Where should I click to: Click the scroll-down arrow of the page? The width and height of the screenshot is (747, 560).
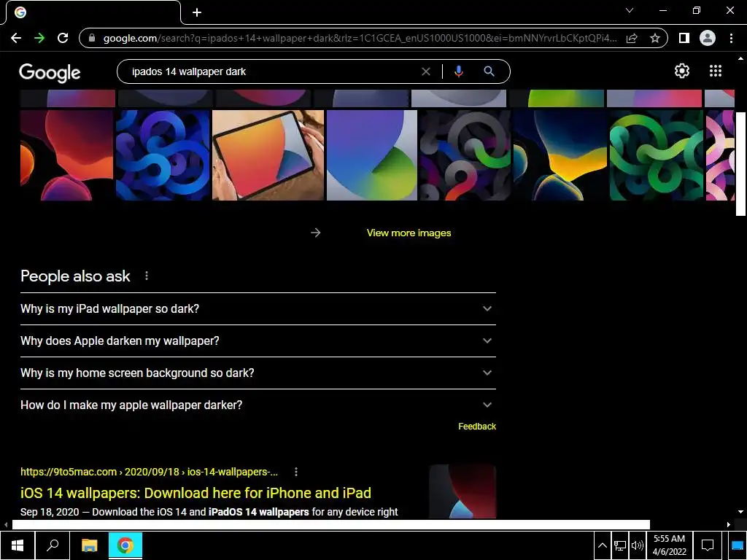click(740, 512)
